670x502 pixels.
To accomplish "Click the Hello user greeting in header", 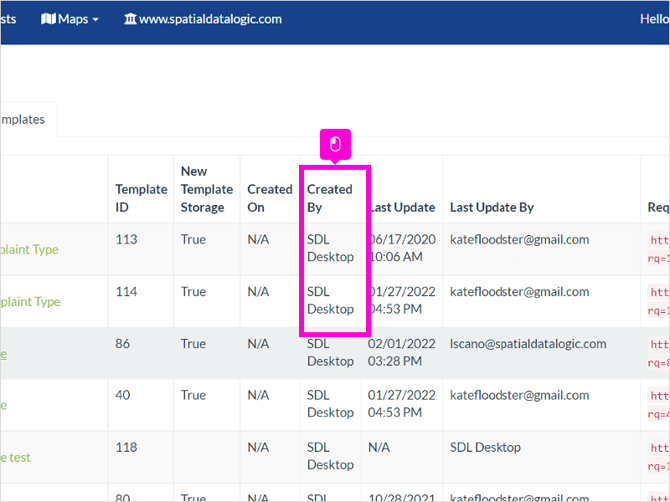I will (x=655, y=19).
